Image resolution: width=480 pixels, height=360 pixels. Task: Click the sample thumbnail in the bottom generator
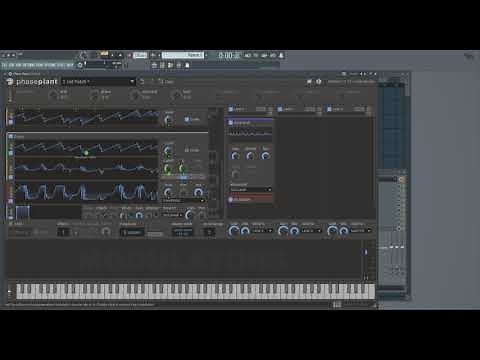(23, 212)
